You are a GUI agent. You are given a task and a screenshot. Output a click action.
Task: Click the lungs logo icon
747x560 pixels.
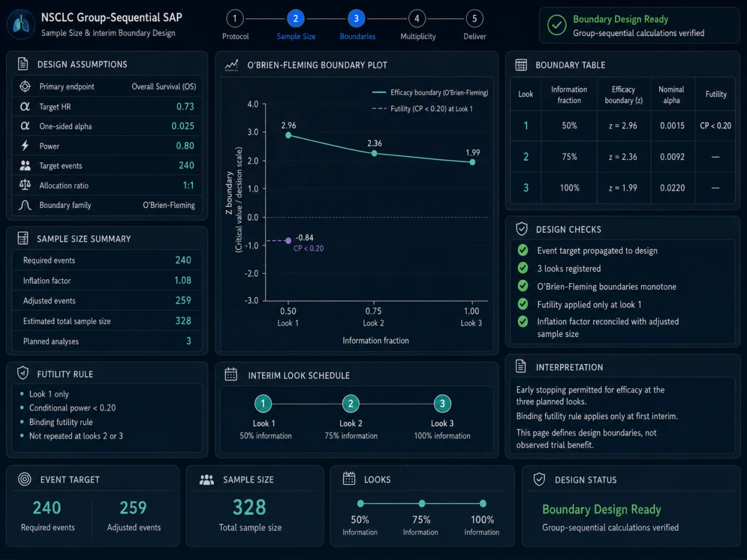[20, 24]
